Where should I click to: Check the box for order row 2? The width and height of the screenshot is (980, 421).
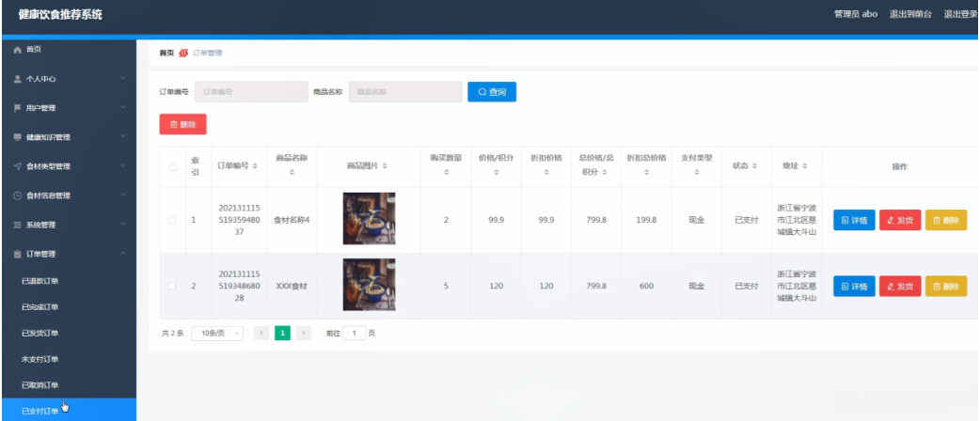pyautogui.click(x=172, y=286)
